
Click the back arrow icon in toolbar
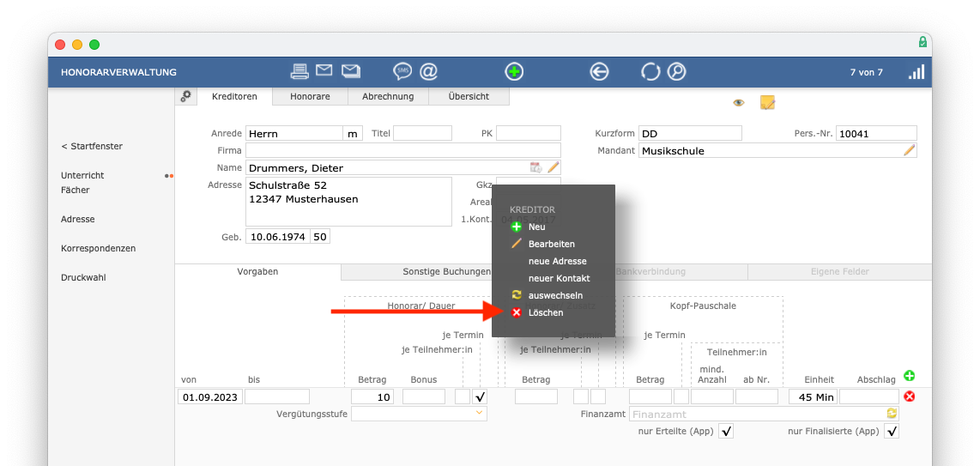(599, 72)
